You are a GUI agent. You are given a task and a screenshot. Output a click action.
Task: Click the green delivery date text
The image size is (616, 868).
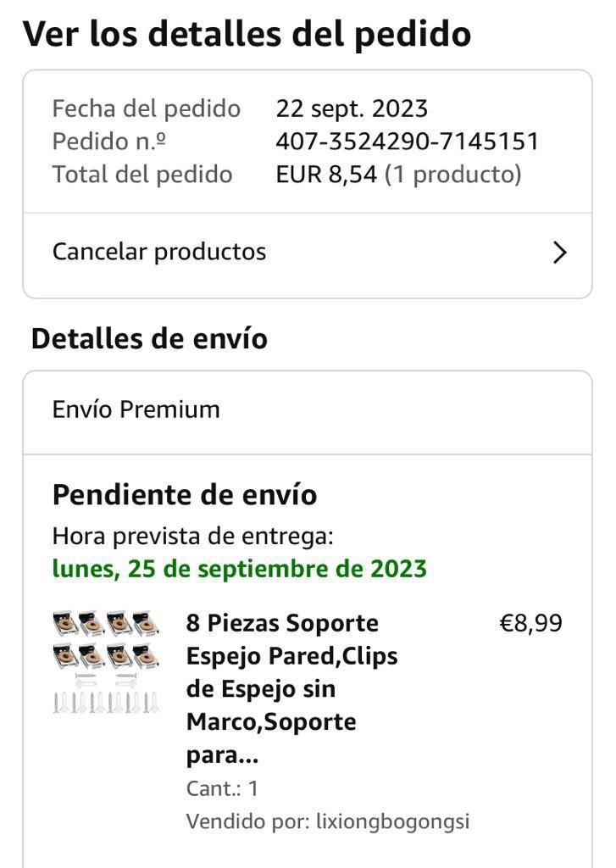click(239, 569)
